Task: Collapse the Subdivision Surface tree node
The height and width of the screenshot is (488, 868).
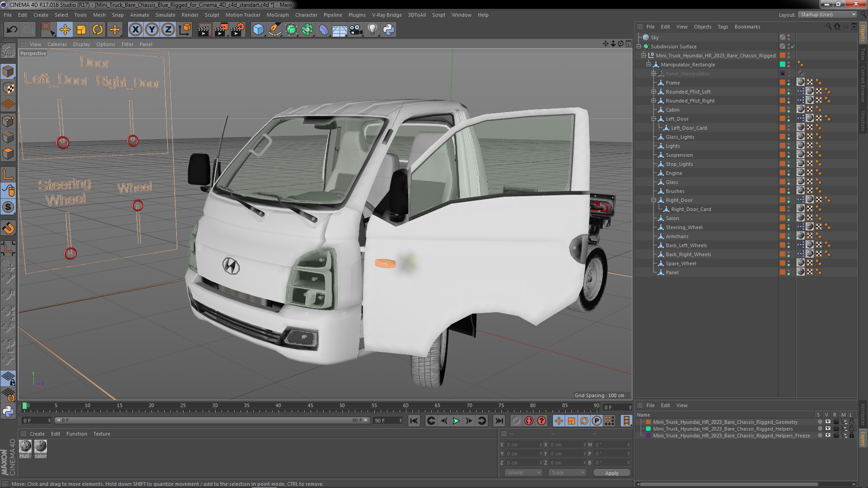Action: tap(639, 47)
